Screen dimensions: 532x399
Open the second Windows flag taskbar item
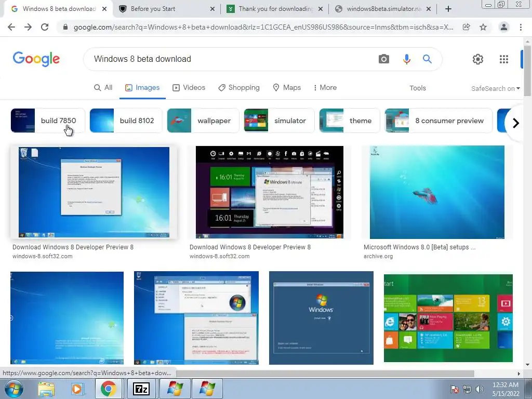pos(207,389)
